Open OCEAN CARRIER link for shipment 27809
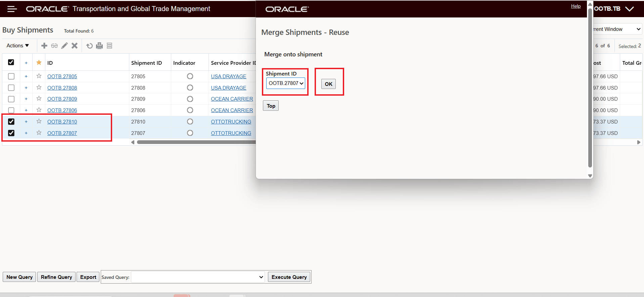Image resolution: width=644 pixels, height=297 pixels. 232,99
